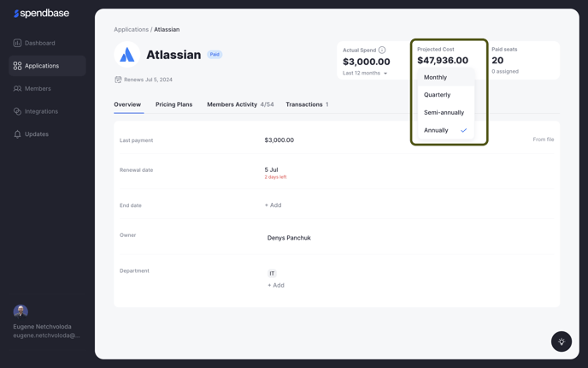Click the checkmark next to Annually
Image resolution: width=588 pixels, height=368 pixels.
(x=463, y=130)
